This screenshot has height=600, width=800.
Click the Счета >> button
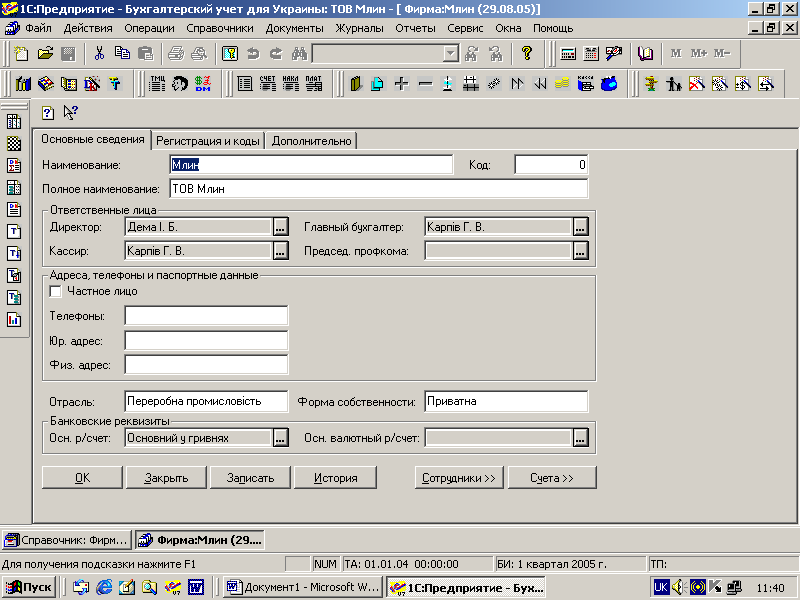pos(552,478)
